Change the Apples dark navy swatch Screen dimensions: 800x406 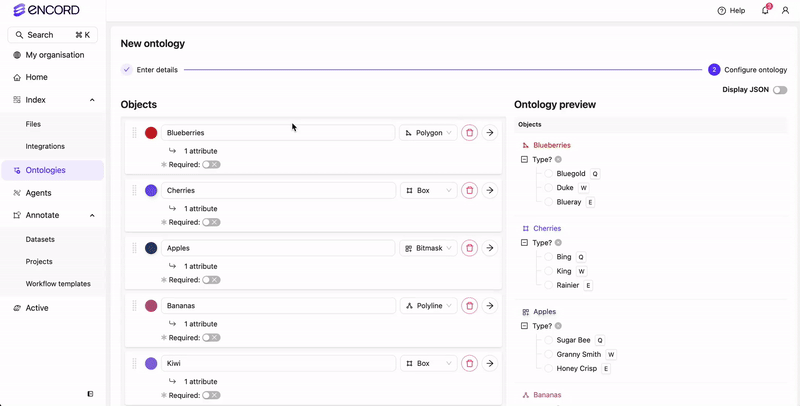[151, 248]
